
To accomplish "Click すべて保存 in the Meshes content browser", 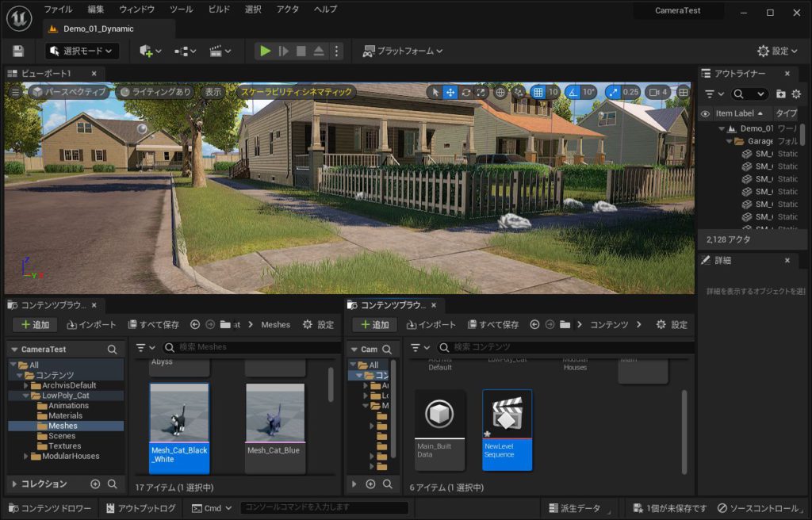I will click(x=153, y=325).
